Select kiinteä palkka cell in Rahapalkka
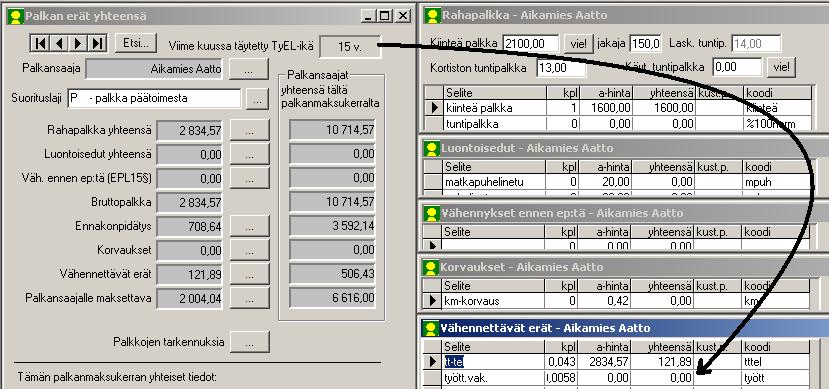The width and height of the screenshot is (829, 389). (x=495, y=108)
